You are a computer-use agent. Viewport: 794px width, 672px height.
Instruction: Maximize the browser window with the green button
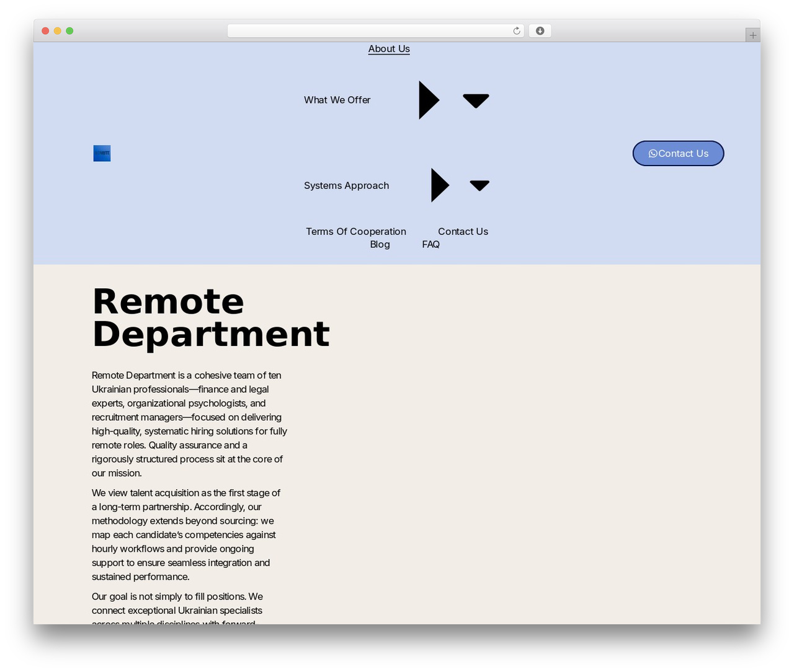[x=69, y=31]
